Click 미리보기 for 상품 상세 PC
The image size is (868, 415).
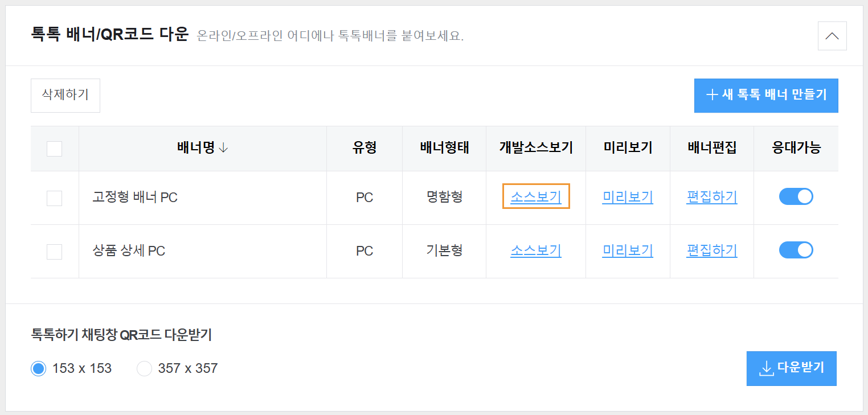[627, 250]
